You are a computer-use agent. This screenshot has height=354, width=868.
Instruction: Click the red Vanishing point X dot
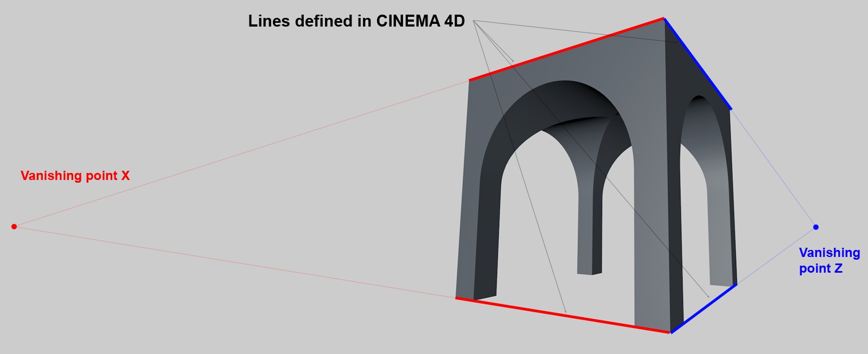click(14, 226)
